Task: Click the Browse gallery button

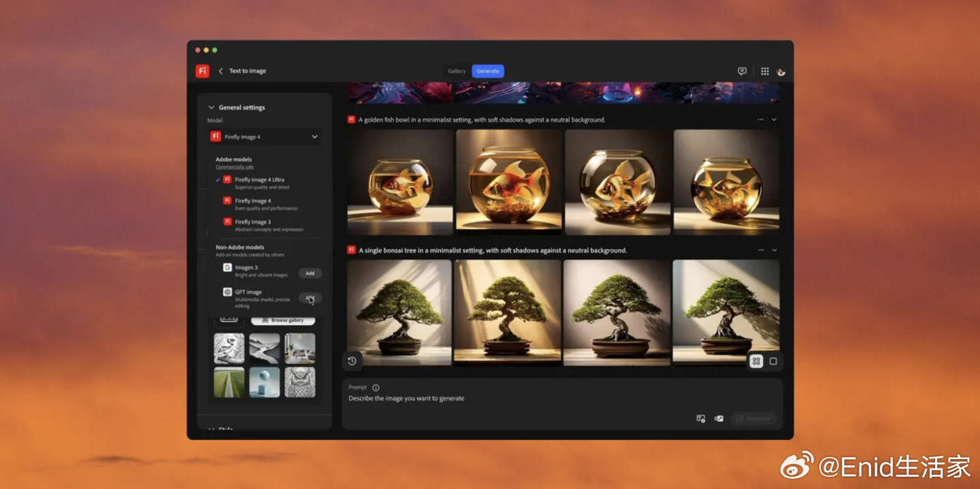Action: (282, 320)
